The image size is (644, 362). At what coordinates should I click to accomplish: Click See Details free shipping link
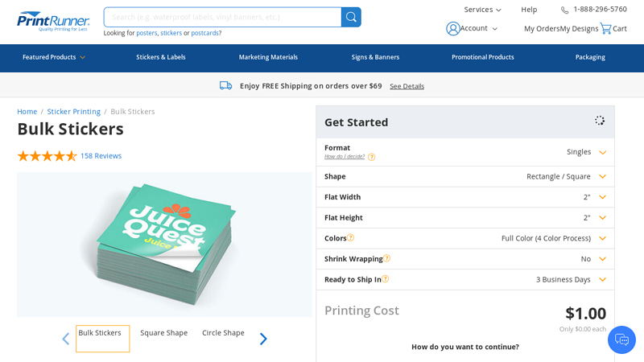[x=407, y=86]
